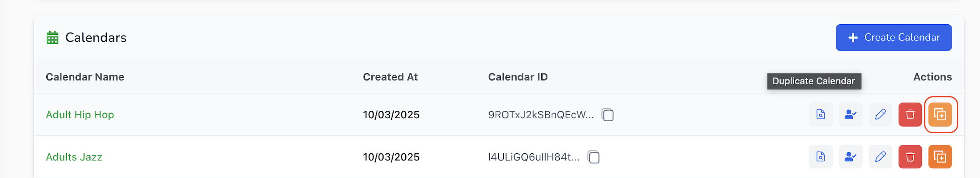Screen dimensions: 980x178
Task: Click the Calendar Name column header
Action: click(x=85, y=77)
